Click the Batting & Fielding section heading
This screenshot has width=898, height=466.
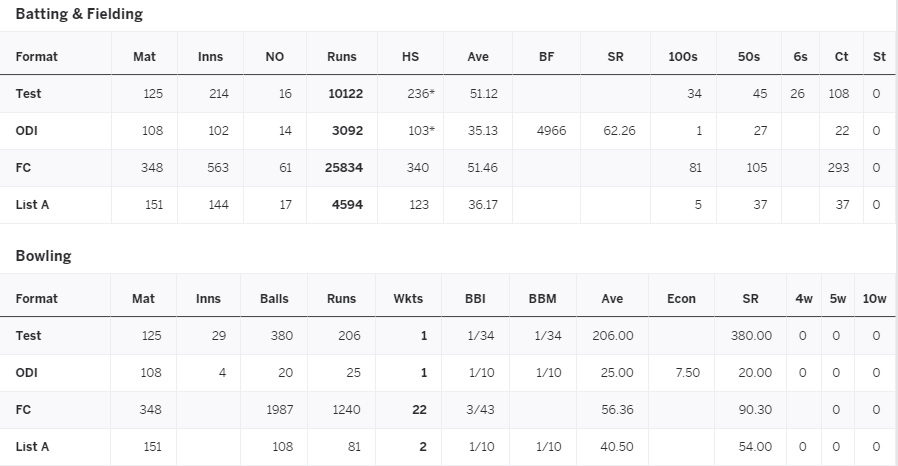coord(79,14)
